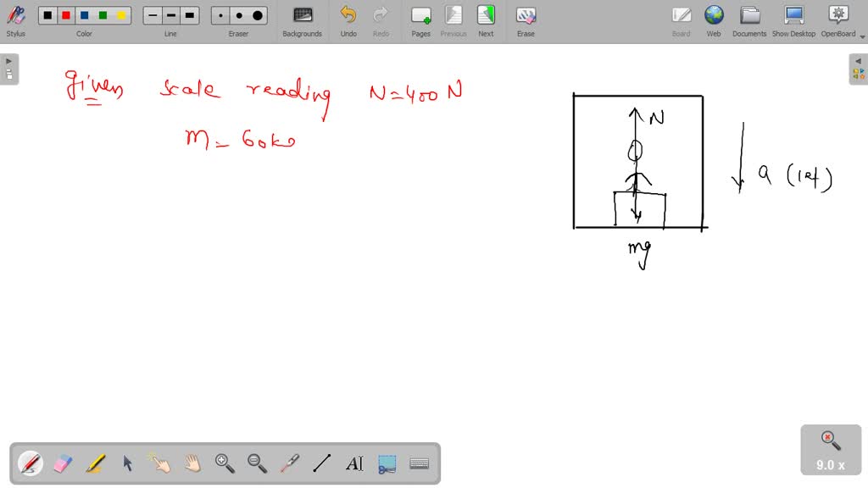Select the black pen color
The image size is (868, 488).
(x=47, y=15)
